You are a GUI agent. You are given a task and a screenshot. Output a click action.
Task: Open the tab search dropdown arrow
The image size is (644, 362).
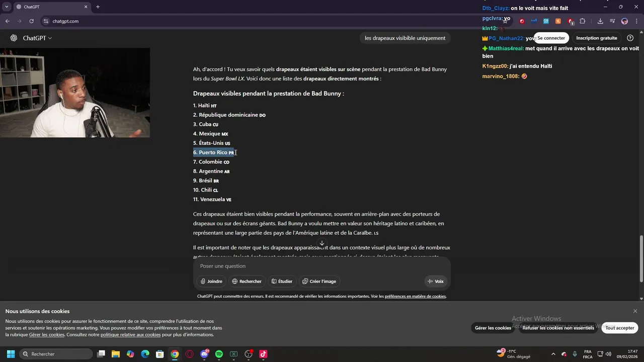(x=7, y=7)
